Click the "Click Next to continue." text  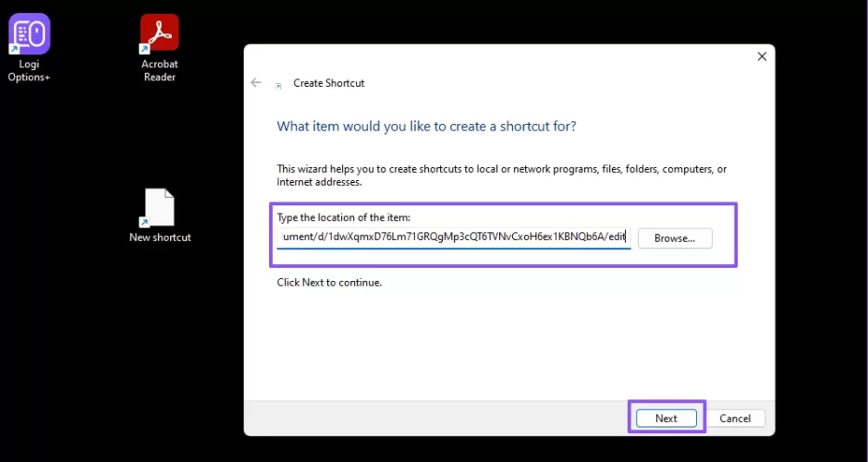click(329, 282)
